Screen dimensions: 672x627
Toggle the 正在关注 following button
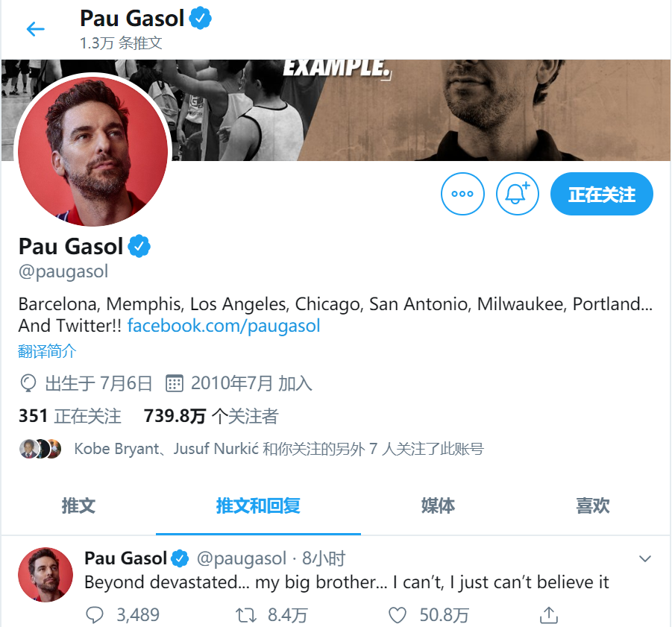click(x=602, y=194)
